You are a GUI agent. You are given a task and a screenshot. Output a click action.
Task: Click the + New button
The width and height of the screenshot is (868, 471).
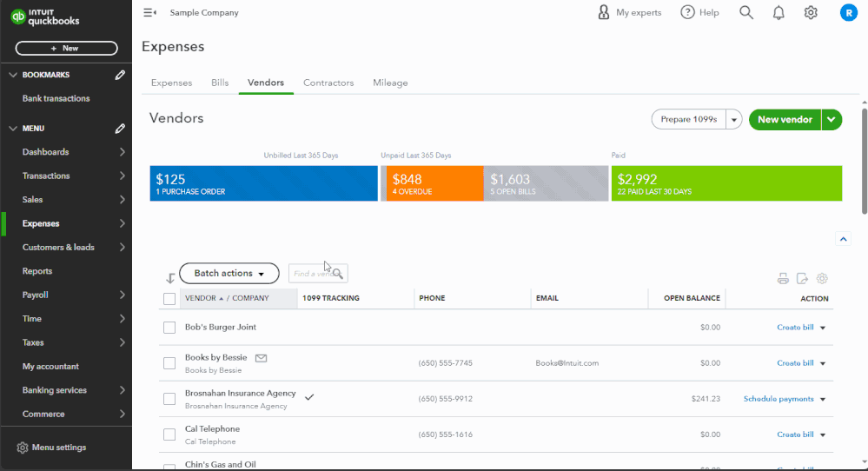66,48
